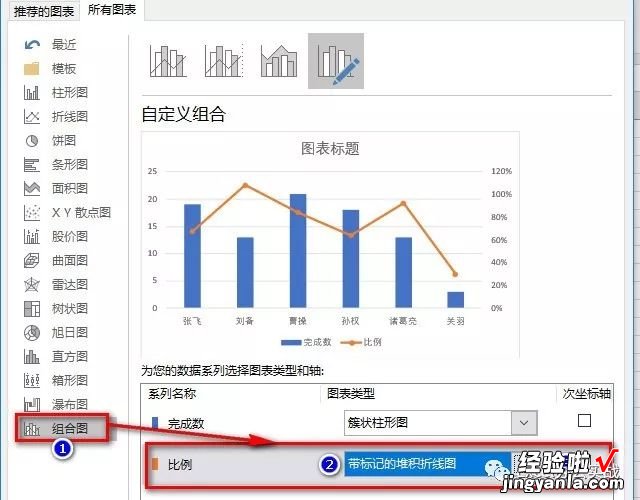Screen dimensions: 640x500
Task: Choose the 柱形图 column chart type
Action: click(56, 93)
